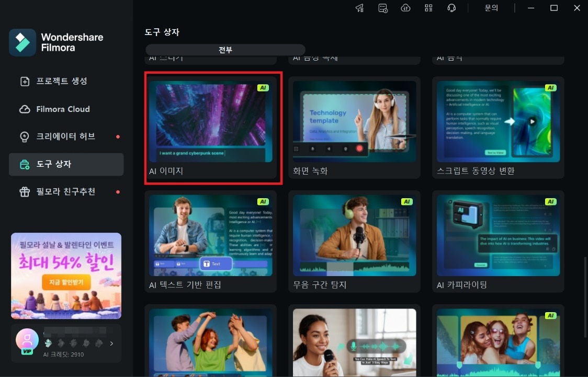Select the 전부 filter tab
588x377 pixels.
pyautogui.click(x=224, y=50)
